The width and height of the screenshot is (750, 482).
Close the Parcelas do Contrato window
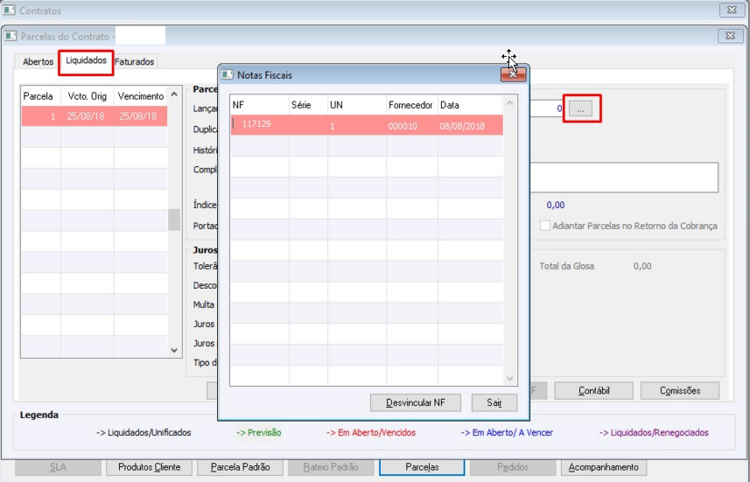730,36
